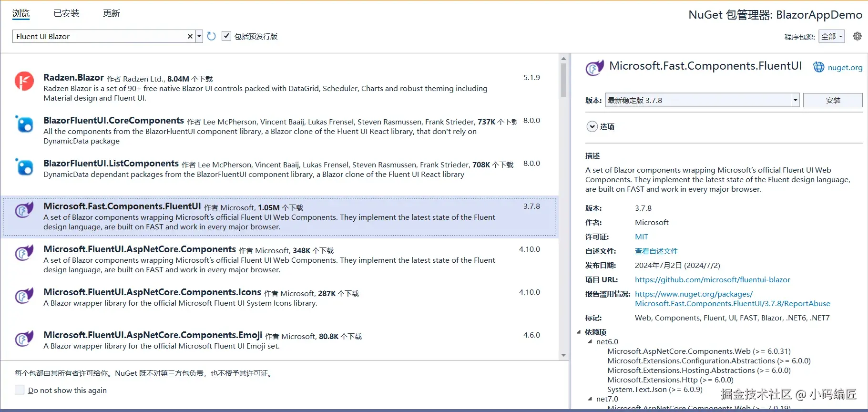Select the Microsoft.Extensions.Http dependency
This screenshot has width=868, height=412.
click(x=670, y=380)
